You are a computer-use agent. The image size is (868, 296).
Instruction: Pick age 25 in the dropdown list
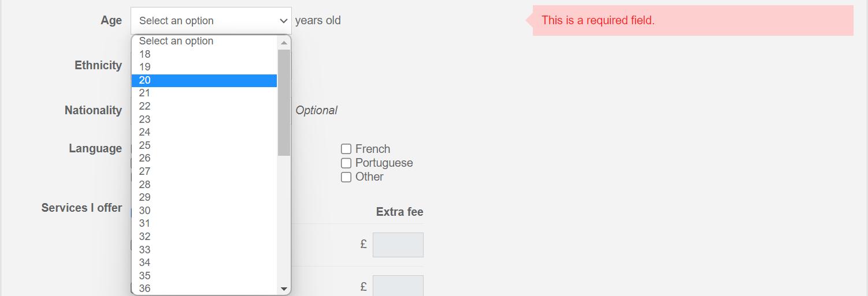tap(203, 145)
